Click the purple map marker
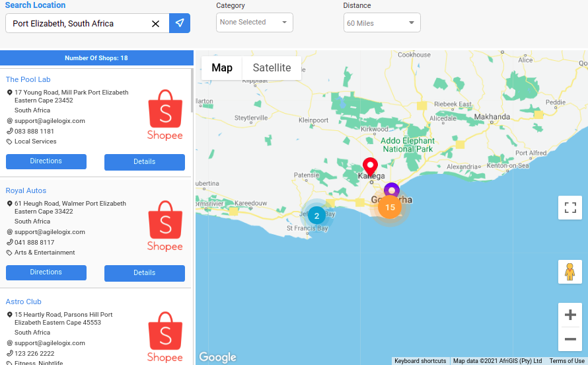588x365 pixels. click(392, 190)
